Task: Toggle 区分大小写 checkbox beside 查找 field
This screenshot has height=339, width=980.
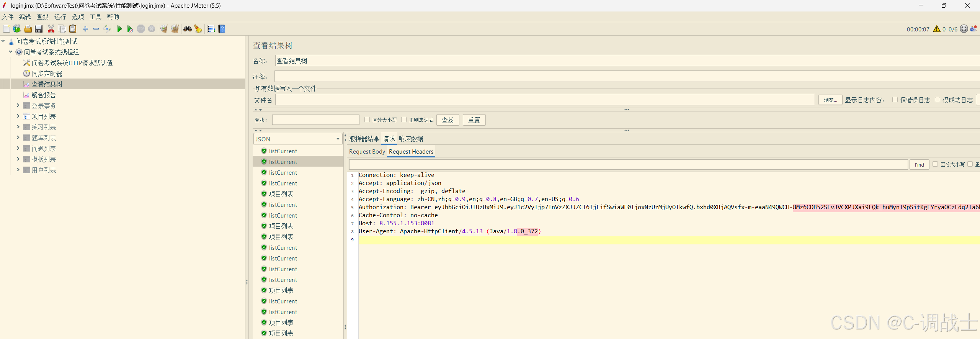Action: [367, 120]
